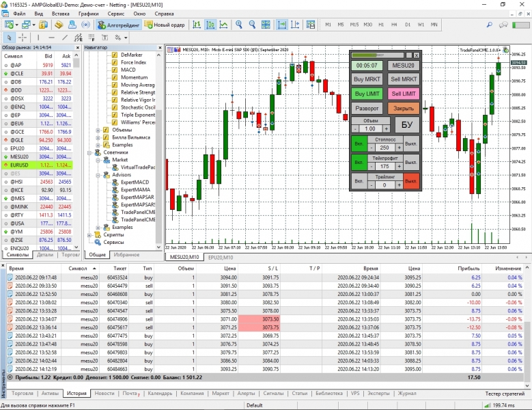The height and width of the screenshot is (410, 532).
Task: Select the equidistant channel tool
Action: click(x=79, y=38)
